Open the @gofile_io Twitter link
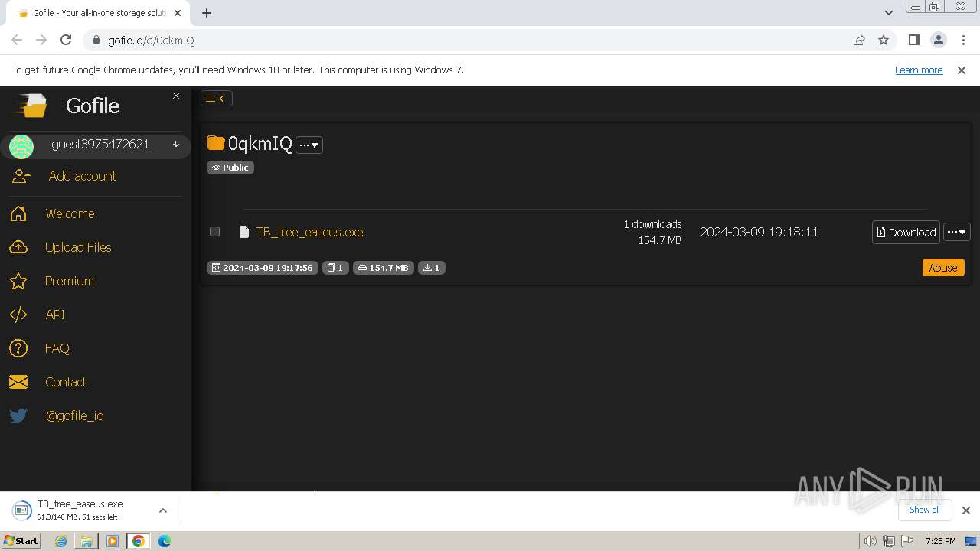Viewport: 980px width, 551px height. 75,416
